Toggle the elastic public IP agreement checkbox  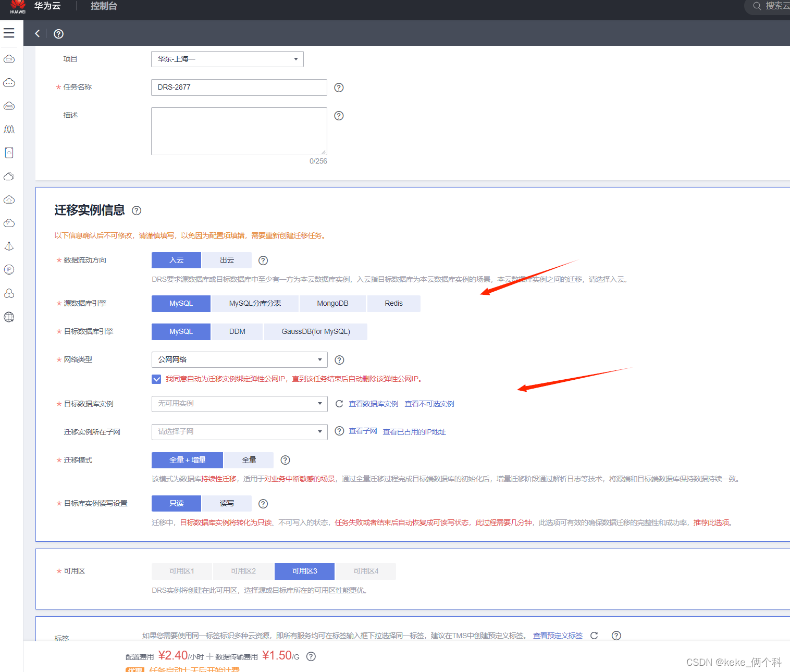point(156,379)
